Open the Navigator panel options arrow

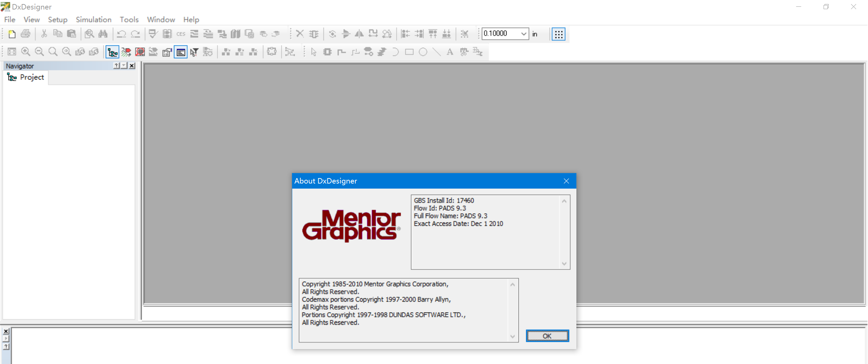pyautogui.click(x=124, y=65)
